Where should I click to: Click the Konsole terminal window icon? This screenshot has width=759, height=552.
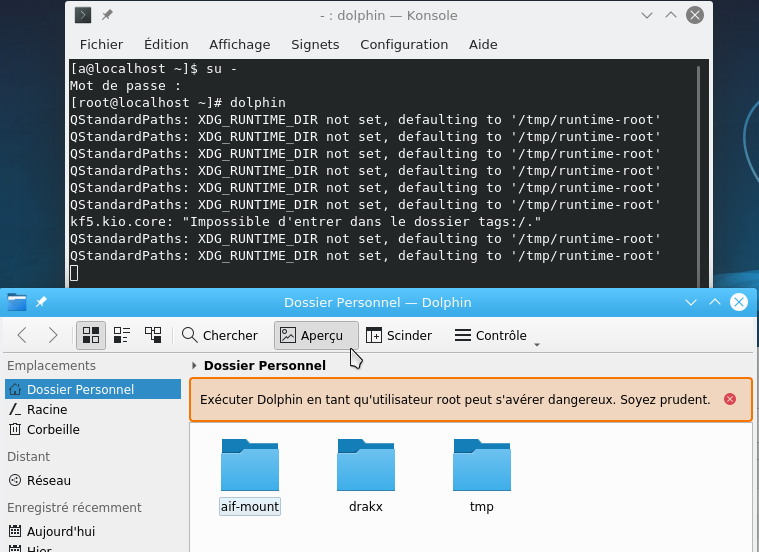83,15
